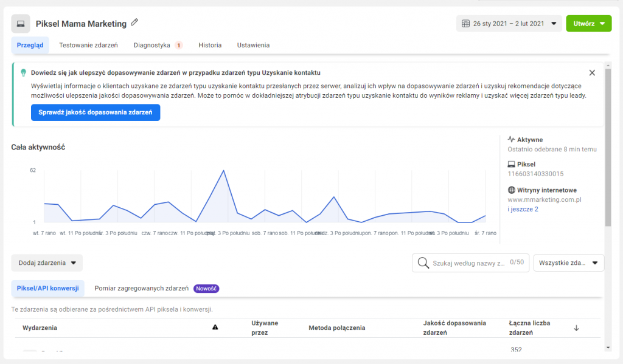The image size is (623, 364).
Task: Click the Używane przez column header
Action: pyautogui.click(x=265, y=328)
